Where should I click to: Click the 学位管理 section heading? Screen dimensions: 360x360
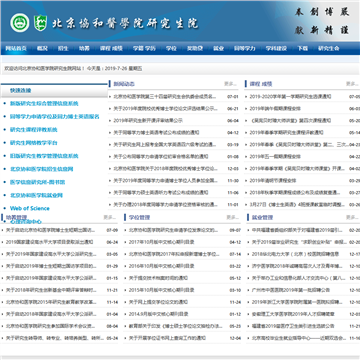(139, 217)
